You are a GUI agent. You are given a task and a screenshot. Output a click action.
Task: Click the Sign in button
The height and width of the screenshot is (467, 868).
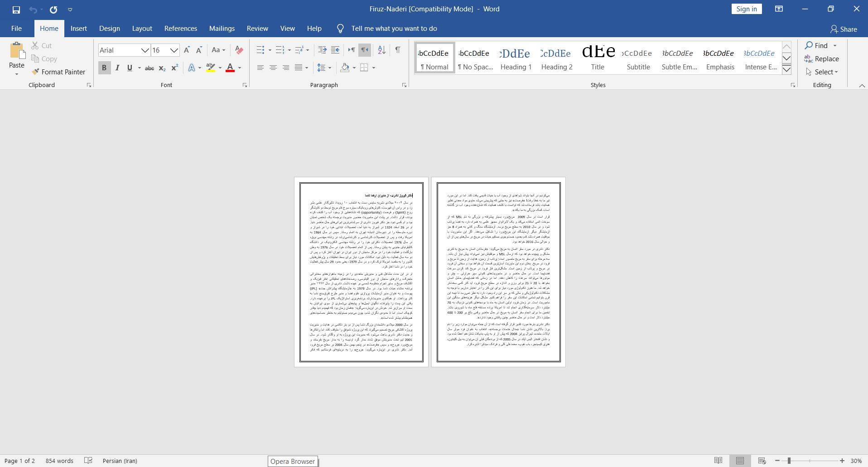pos(747,9)
